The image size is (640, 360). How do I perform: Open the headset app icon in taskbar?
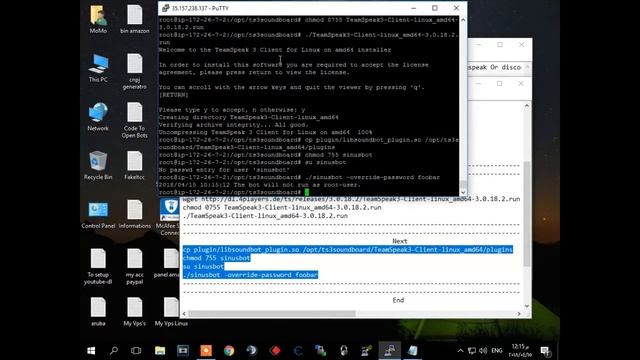pyautogui.click(x=344, y=351)
